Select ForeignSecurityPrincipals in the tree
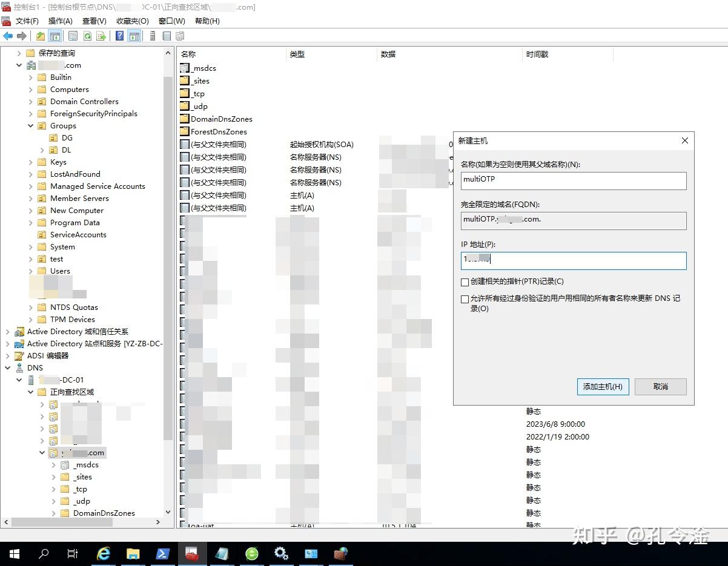Viewport: 728px width, 566px height. 94,114
